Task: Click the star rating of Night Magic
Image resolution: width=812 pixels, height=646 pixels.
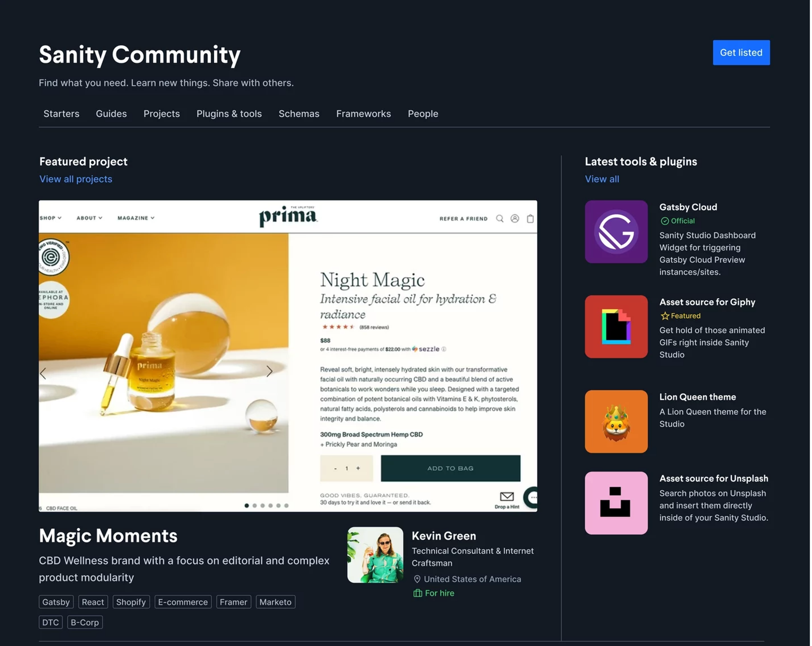Action: point(338,327)
